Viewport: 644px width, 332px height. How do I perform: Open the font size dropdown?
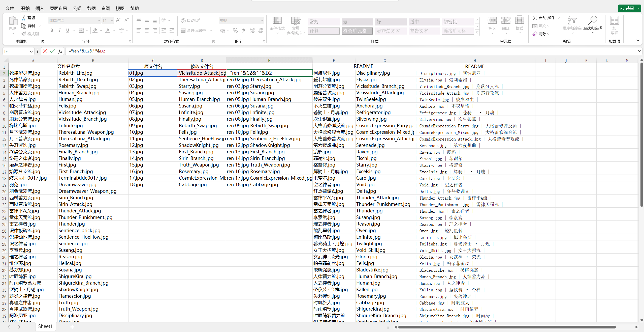click(x=112, y=20)
